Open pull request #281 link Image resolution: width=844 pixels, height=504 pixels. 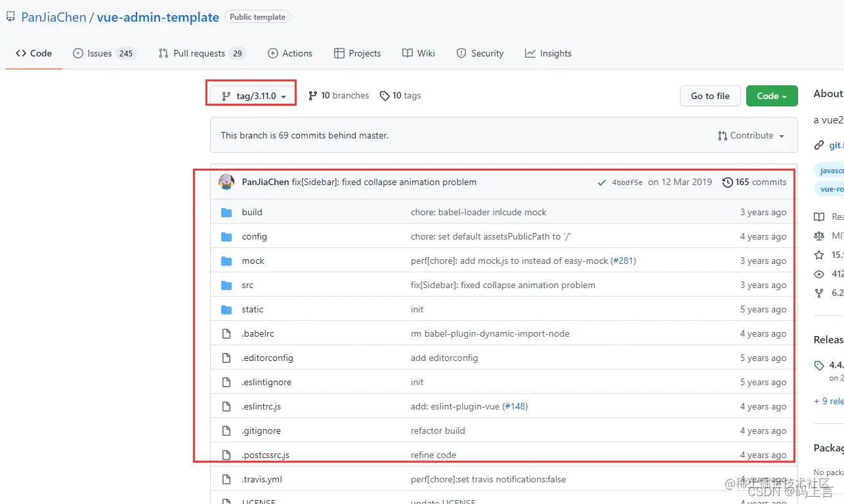tap(622, 261)
